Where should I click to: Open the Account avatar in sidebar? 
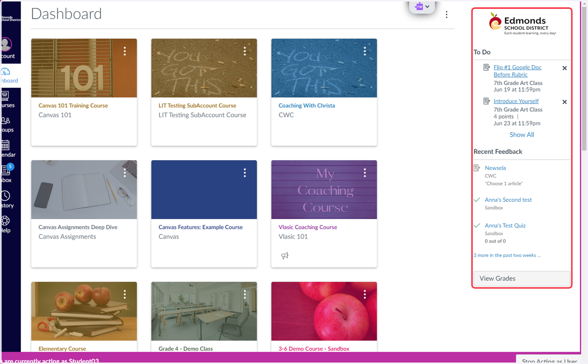pyautogui.click(x=6, y=45)
